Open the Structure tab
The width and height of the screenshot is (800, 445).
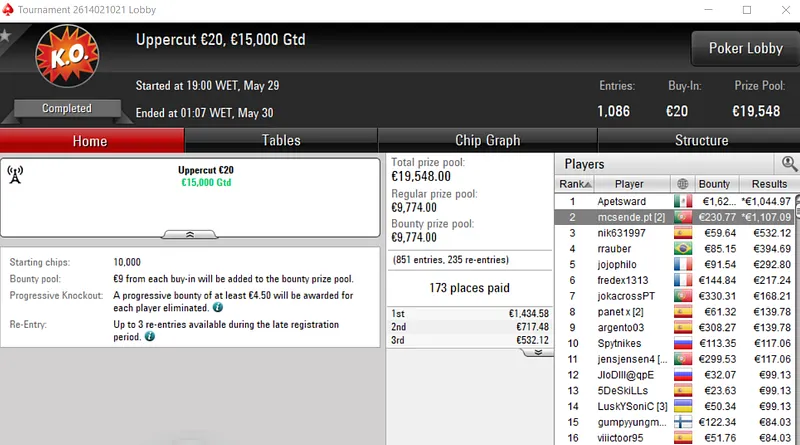[x=701, y=141]
